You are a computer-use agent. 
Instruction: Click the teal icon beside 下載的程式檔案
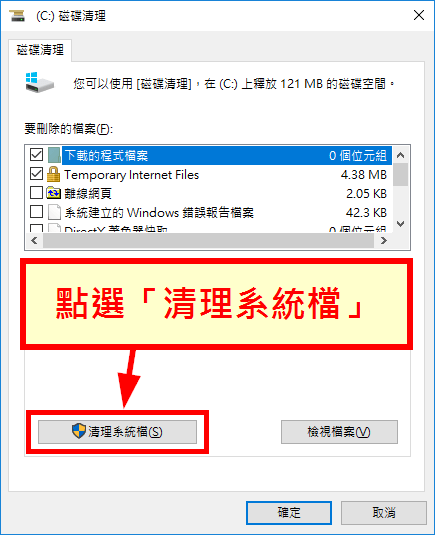[x=54, y=155]
